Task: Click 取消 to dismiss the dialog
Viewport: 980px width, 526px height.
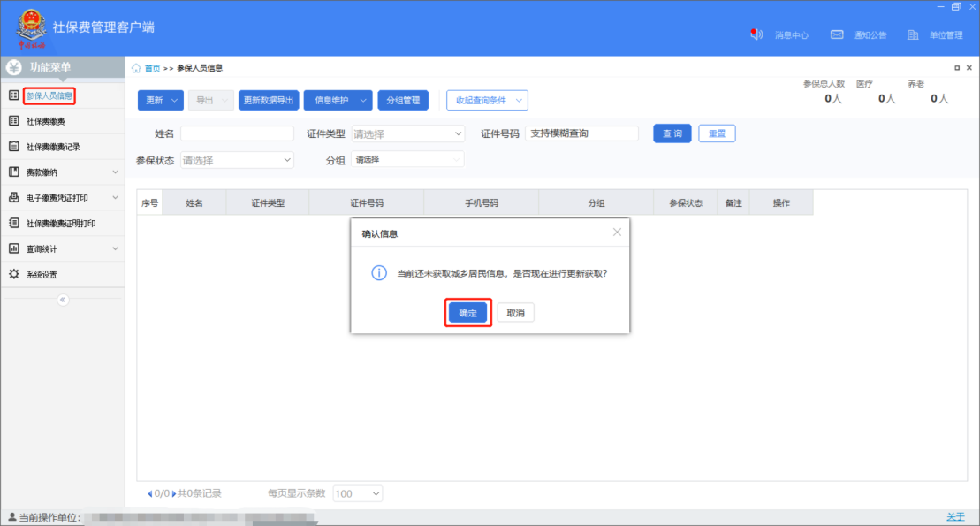Action: [515, 313]
